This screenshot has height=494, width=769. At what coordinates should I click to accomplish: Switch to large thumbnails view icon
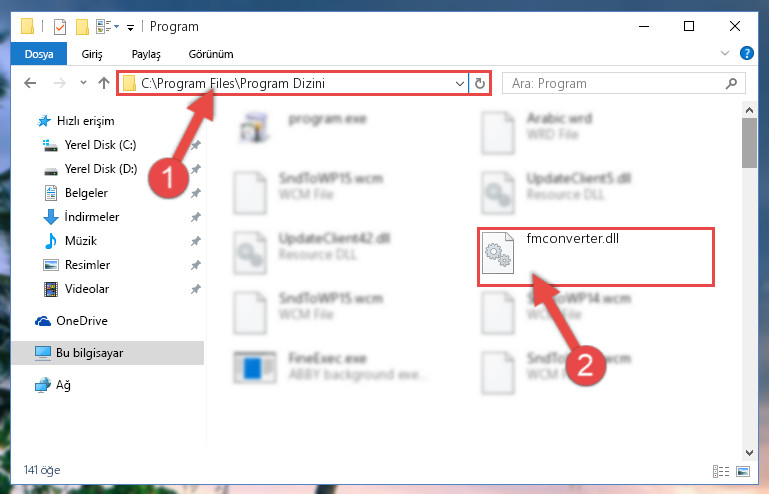pos(743,471)
